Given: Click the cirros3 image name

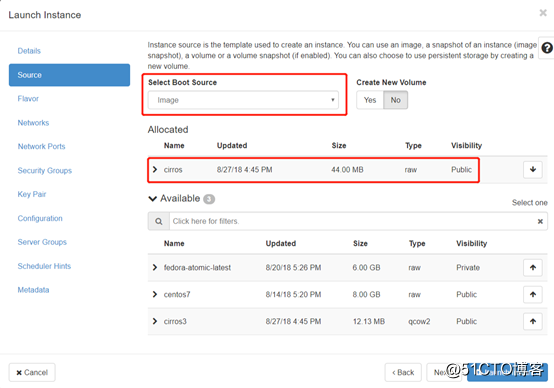Looking at the screenshot, I should (175, 321).
